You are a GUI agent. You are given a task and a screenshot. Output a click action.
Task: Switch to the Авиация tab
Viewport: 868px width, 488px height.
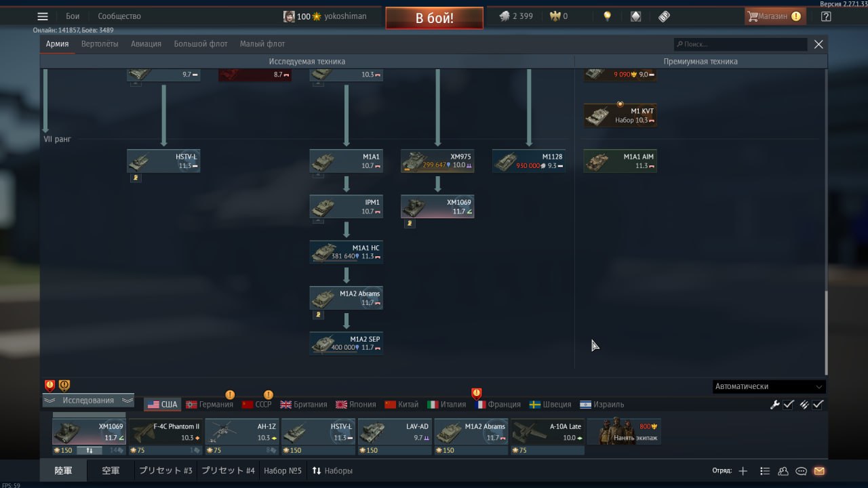(146, 44)
